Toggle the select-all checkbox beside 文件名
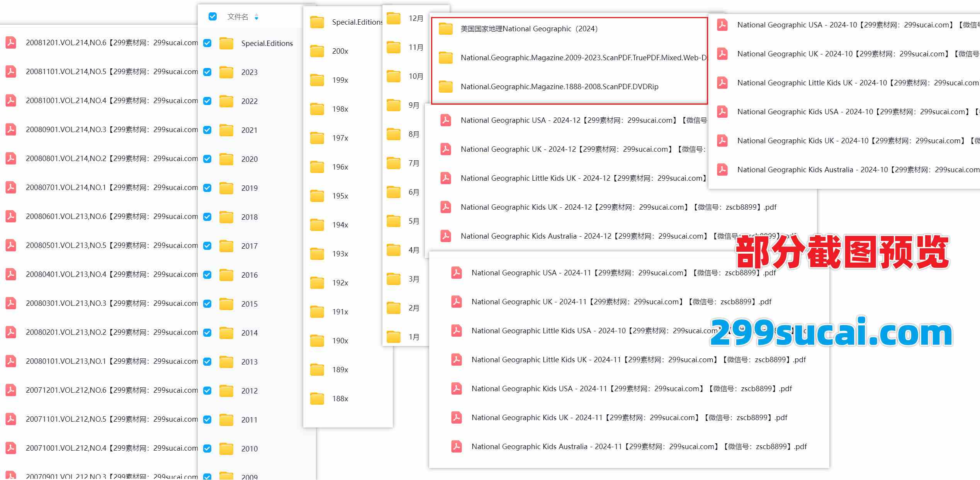 click(212, 16)
